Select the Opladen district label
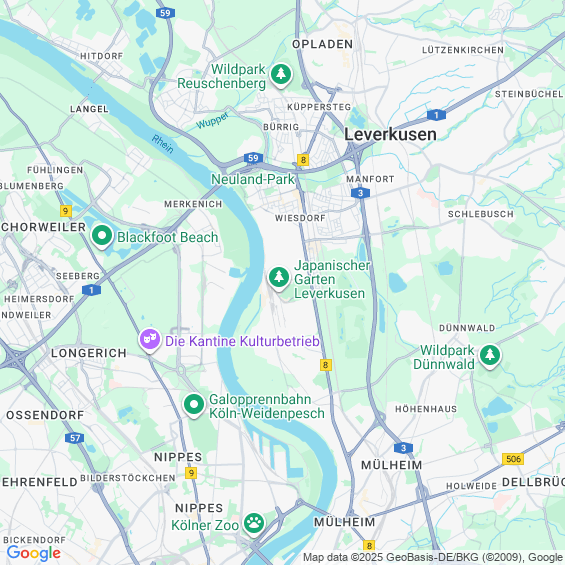This screenshot has height=565, width=565. point(322,44)
